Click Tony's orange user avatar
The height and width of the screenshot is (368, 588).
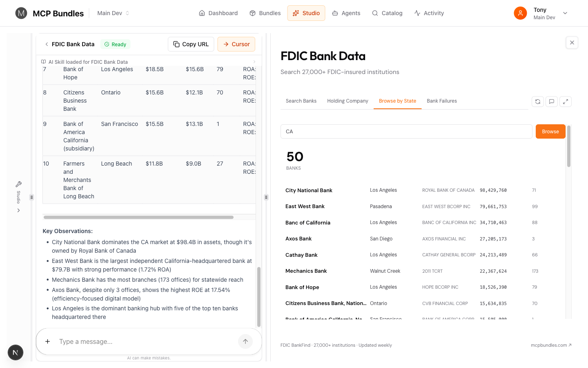(520, 13)
